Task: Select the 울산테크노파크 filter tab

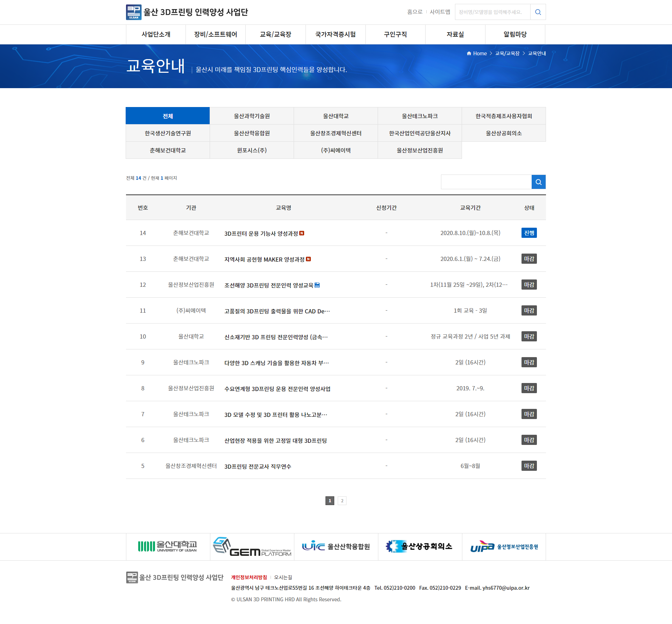Action: pos(420,116)
